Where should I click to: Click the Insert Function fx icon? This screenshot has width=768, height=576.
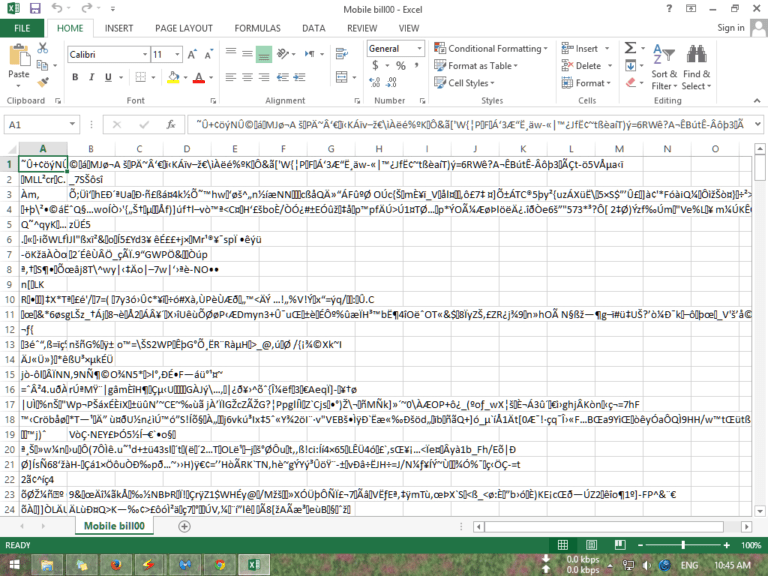tap(171, 124)
